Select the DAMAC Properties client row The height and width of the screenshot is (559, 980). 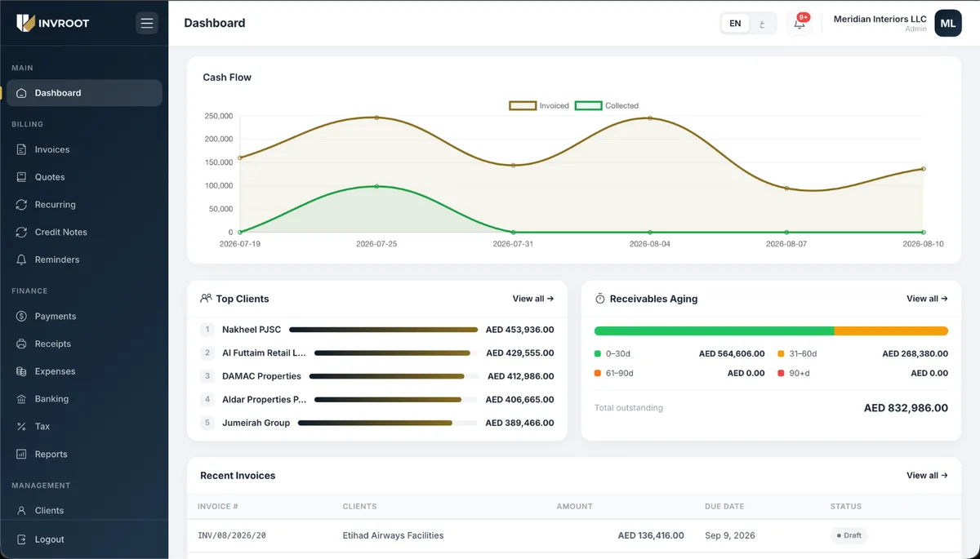377,376
